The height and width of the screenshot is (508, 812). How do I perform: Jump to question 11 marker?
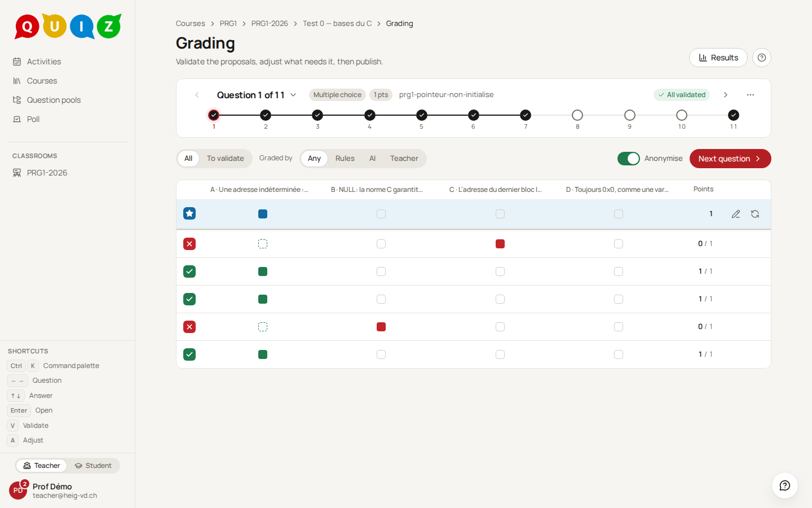[x=734, y=115]
